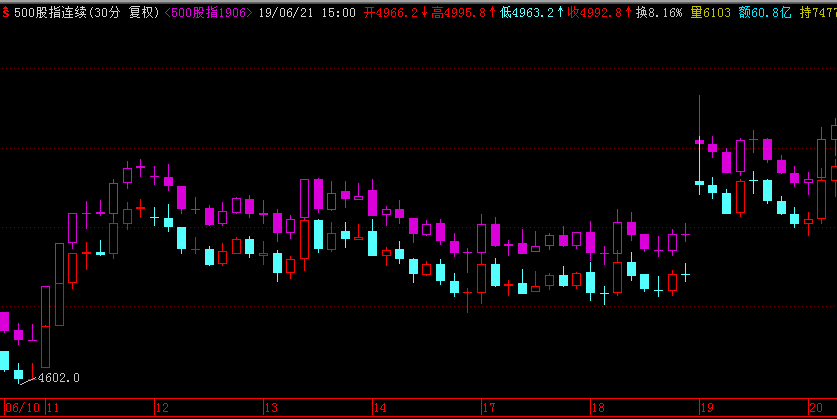Click the amount value 额60.8亿
The image size is (837, 419).
[765, 13]
